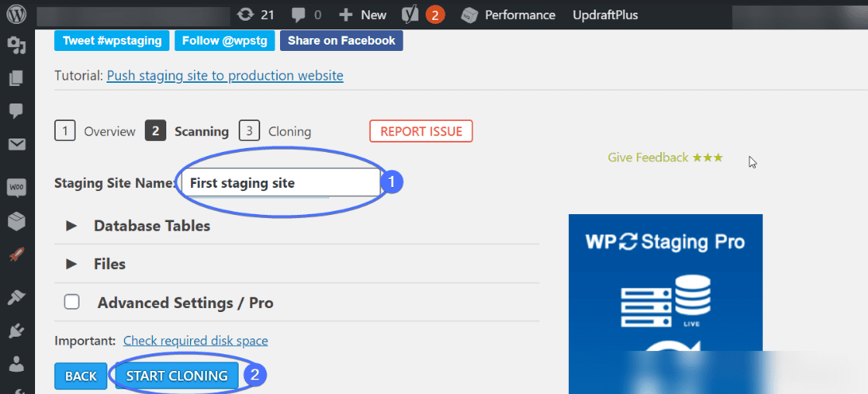Click the BACK button
The height and width of the screenshot is (394, 868).
pyautogui.click(x=81, y=376)
